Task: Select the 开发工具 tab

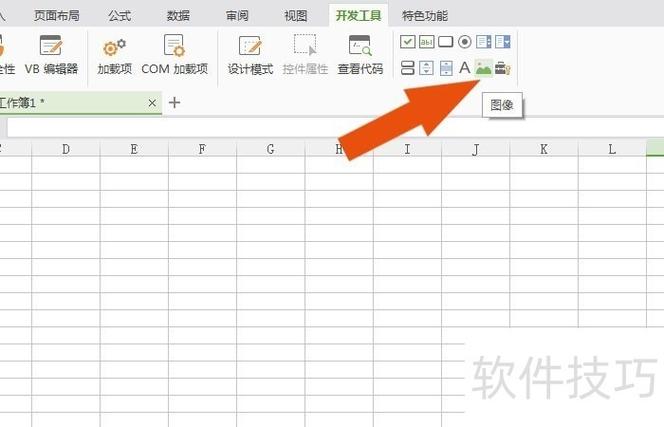Action: pos(359,16)
